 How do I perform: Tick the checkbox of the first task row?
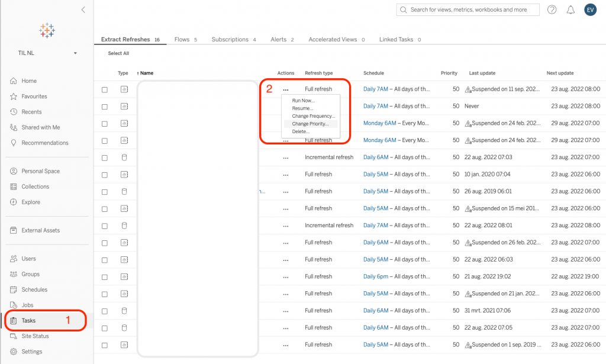[x=105, y=89]
